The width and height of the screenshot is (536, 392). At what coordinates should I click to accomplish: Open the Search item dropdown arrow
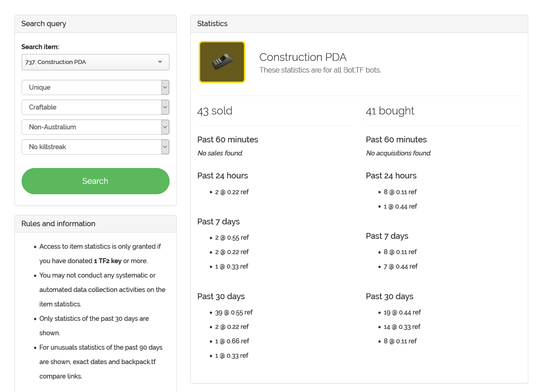pyautogui.click(x=160, y=62)
